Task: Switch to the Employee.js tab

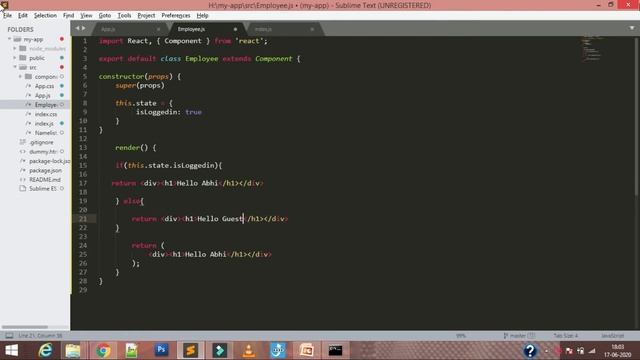Action: pyautogui.click(x=207, y=29)
